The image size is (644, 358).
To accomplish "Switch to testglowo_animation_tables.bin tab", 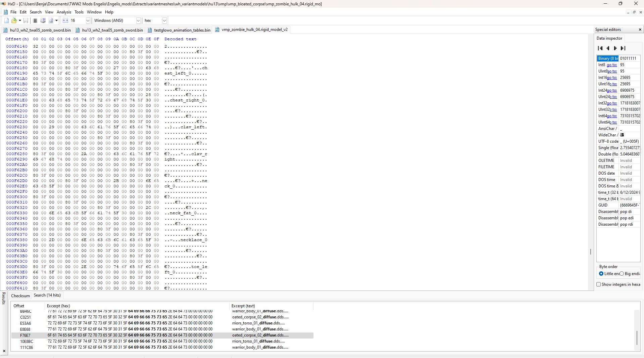I will click(179, 30).
